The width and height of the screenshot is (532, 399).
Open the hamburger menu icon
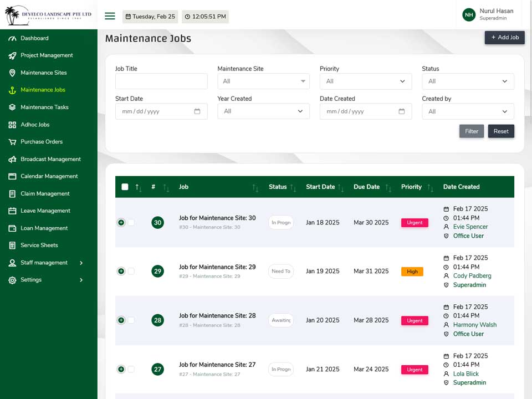click(x=110, y=16)
